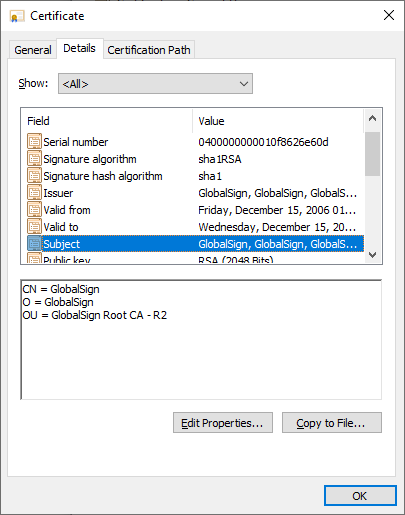
Task: Click the Valid to field icon
Action: click(x=34, y=227)
